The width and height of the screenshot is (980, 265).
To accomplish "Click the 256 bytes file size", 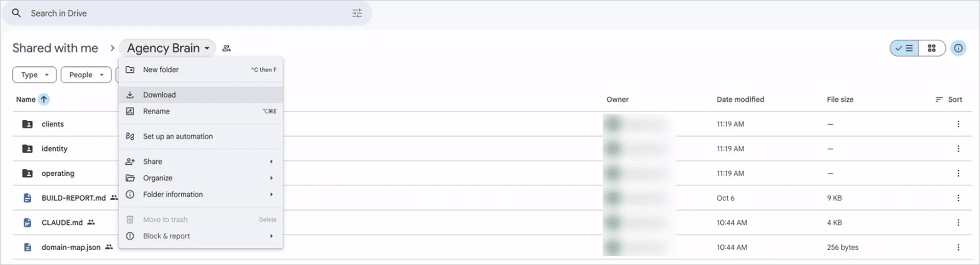I will point(843,247).
